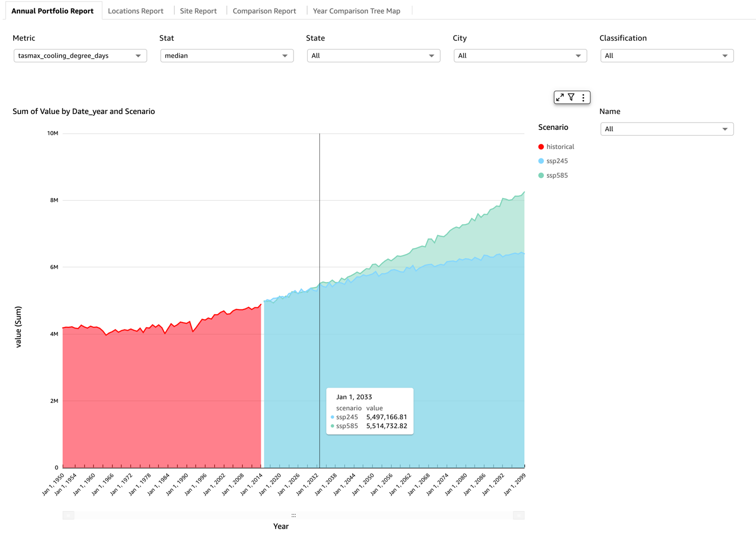Expand the Classification dropdown
The height and width of the screenshot is (536, 756).
pyautogui.click(x=666, y=55)
